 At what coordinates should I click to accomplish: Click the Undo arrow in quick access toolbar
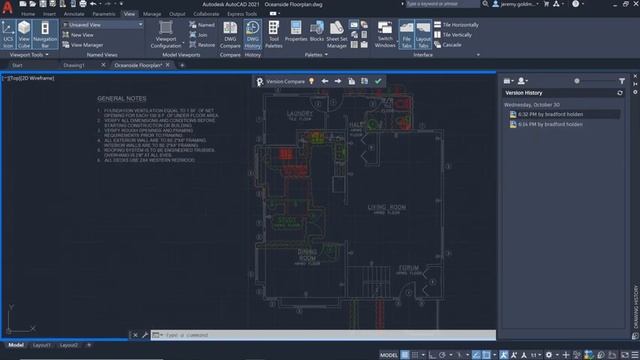click(x=93, y=4)
